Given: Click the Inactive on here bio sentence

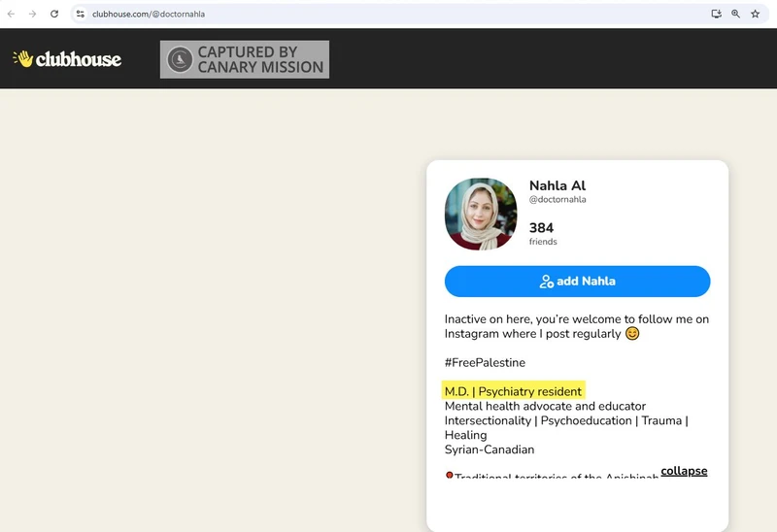Looking at the screenshot, I should 577,326.
